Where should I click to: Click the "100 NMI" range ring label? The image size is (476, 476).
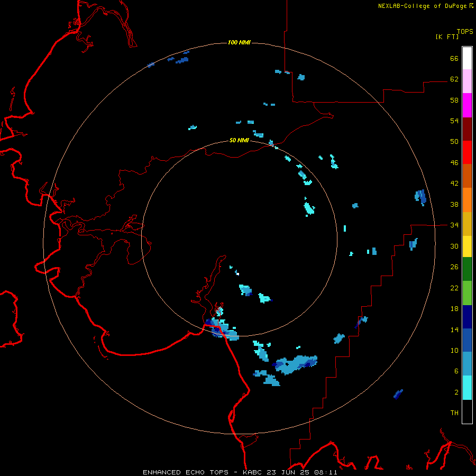(239, 42)
